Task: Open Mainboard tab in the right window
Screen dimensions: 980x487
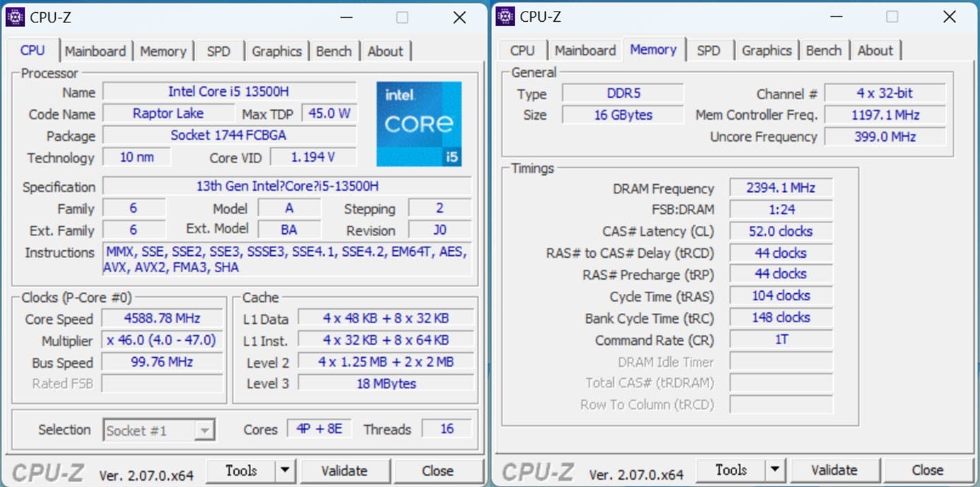Action: (x=585, y=50)
